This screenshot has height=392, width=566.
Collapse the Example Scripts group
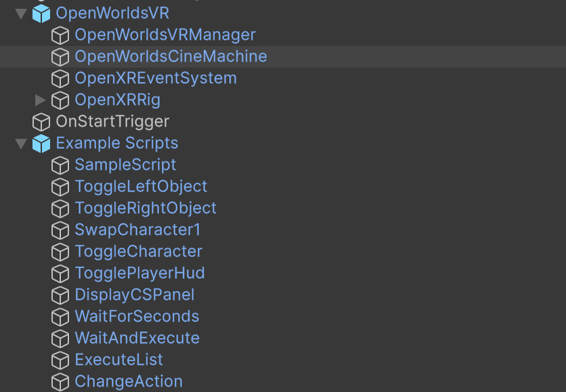(21, 144)
